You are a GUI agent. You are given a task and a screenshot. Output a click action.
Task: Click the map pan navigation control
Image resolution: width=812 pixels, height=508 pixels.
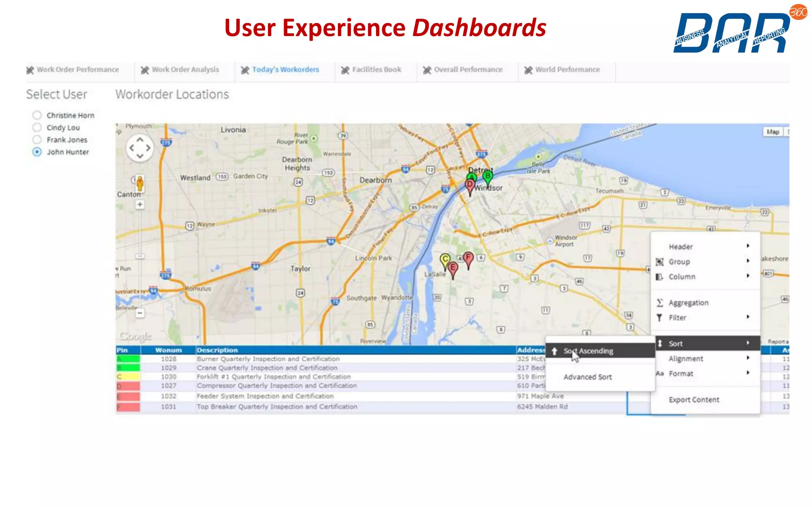point(140,148)
